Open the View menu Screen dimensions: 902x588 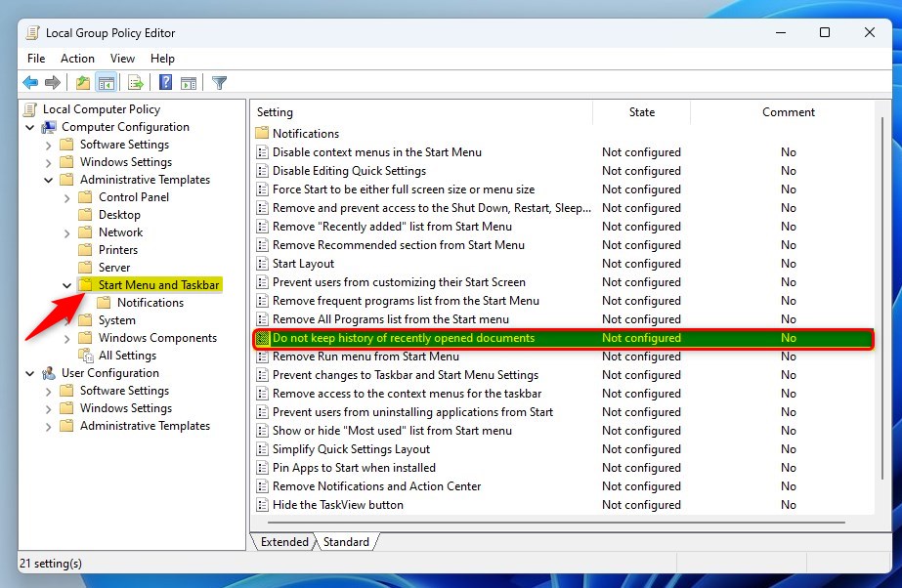122,59
